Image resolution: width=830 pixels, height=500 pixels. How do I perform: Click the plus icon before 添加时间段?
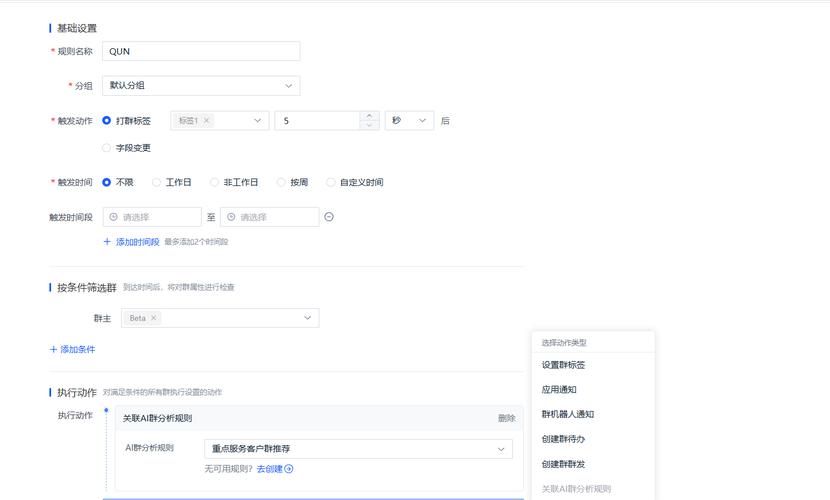click(x=107, y=242)
